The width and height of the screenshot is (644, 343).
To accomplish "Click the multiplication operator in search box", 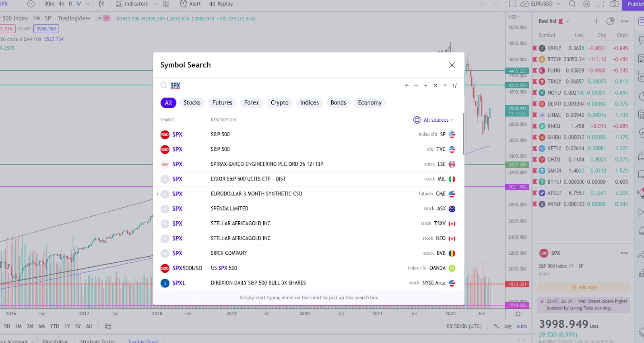I will (x=435, y=85).
